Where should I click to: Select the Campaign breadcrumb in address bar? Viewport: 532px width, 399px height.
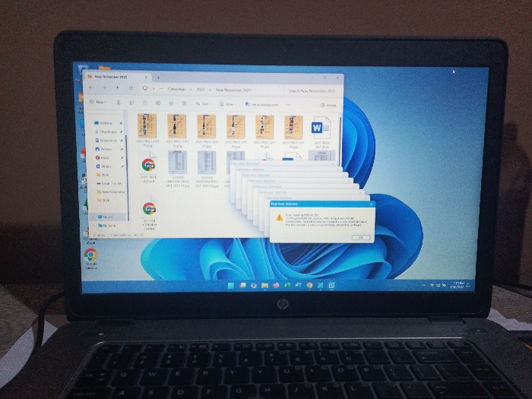176,89
